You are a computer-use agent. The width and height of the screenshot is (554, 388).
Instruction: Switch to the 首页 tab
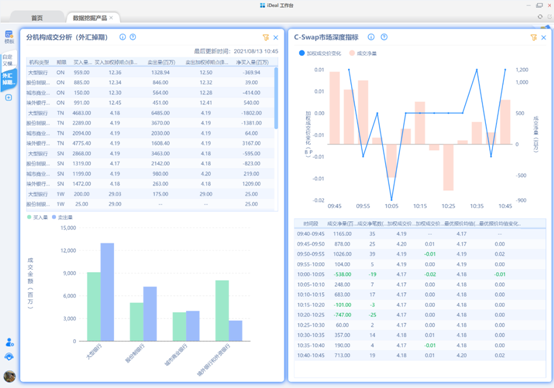37,18
